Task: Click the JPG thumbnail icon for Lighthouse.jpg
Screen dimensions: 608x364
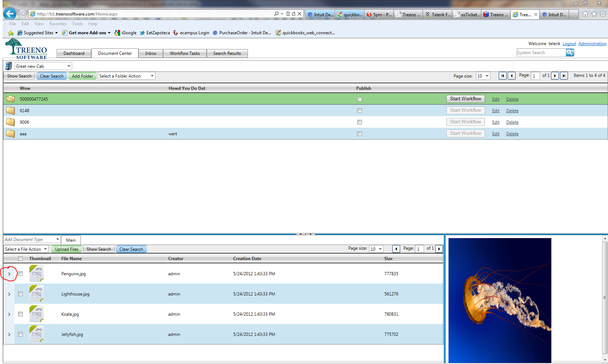Action: click(x=36, y=294)
